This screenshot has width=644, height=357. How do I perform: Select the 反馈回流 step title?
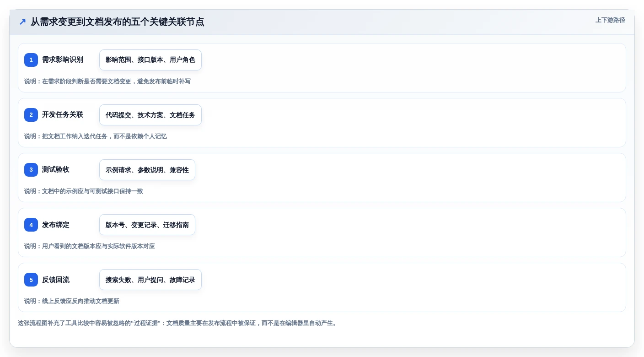(56, 280)
